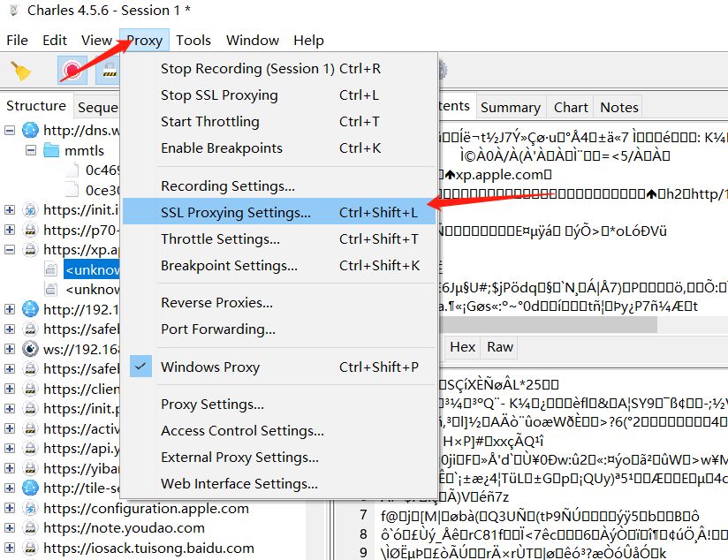The image size is (728, 560).
Task: Choose Start Throttling
Action: 278,122
